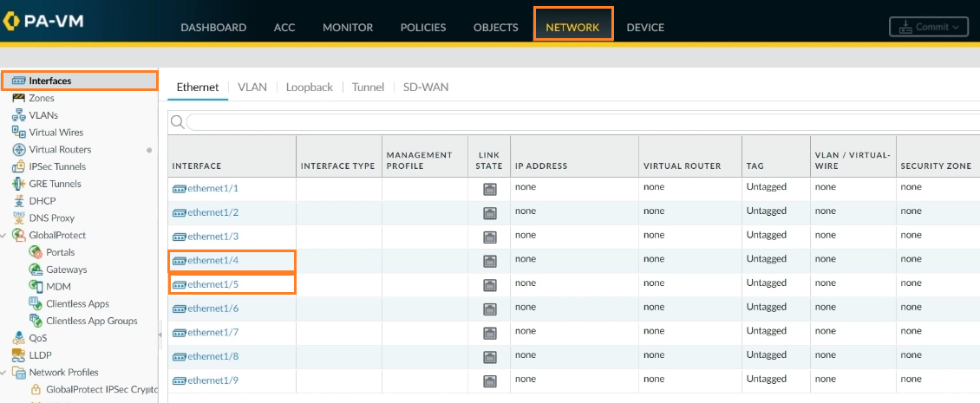Collapse the Network Profiles tree node
This screenshot has width=980, height=403.
coord(4,373)
